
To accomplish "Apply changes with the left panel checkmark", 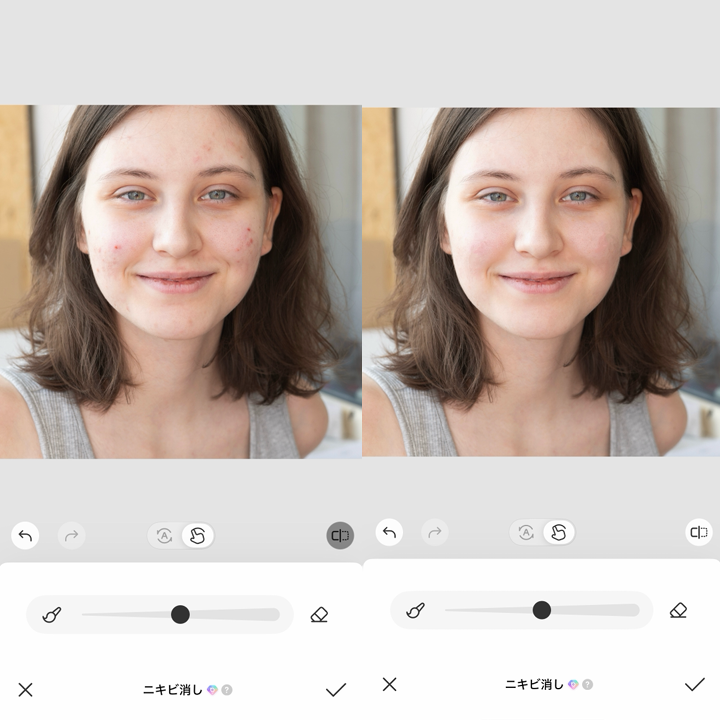I will pyautogui.click(x=336, y=690).
